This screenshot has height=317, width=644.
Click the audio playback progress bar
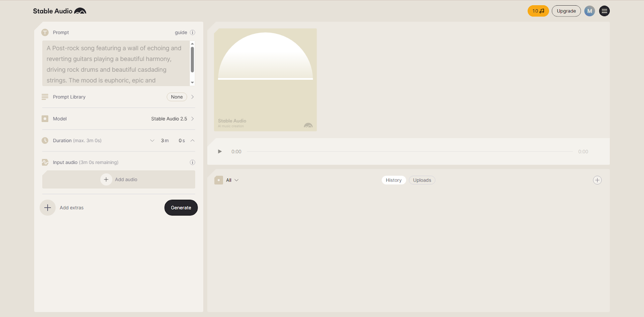click(410, 151)
